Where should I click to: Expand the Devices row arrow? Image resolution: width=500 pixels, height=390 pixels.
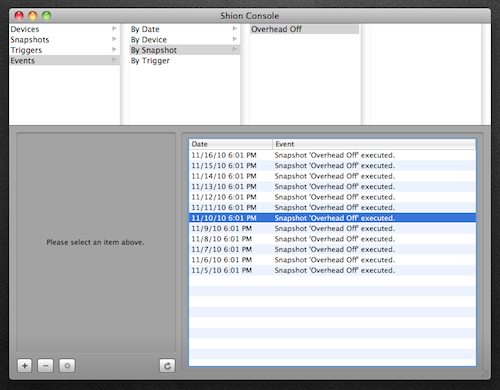(x=114, y=29)
